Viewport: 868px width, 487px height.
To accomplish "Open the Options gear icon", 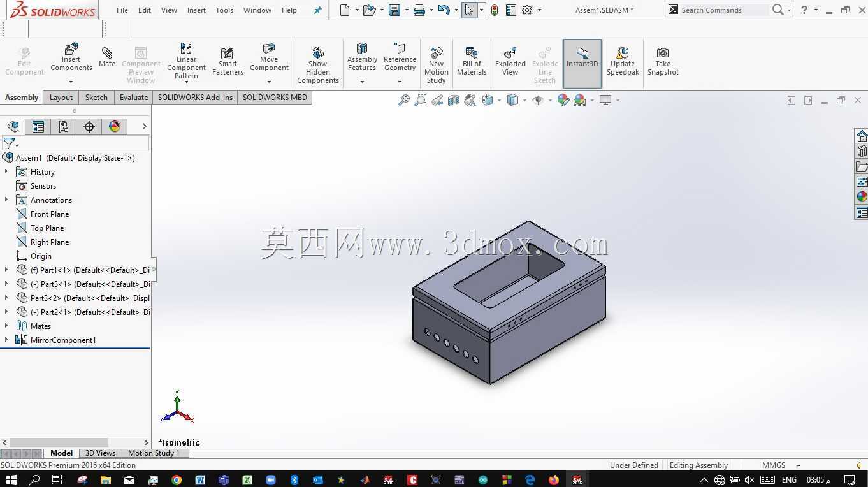I will click(527, 10).
